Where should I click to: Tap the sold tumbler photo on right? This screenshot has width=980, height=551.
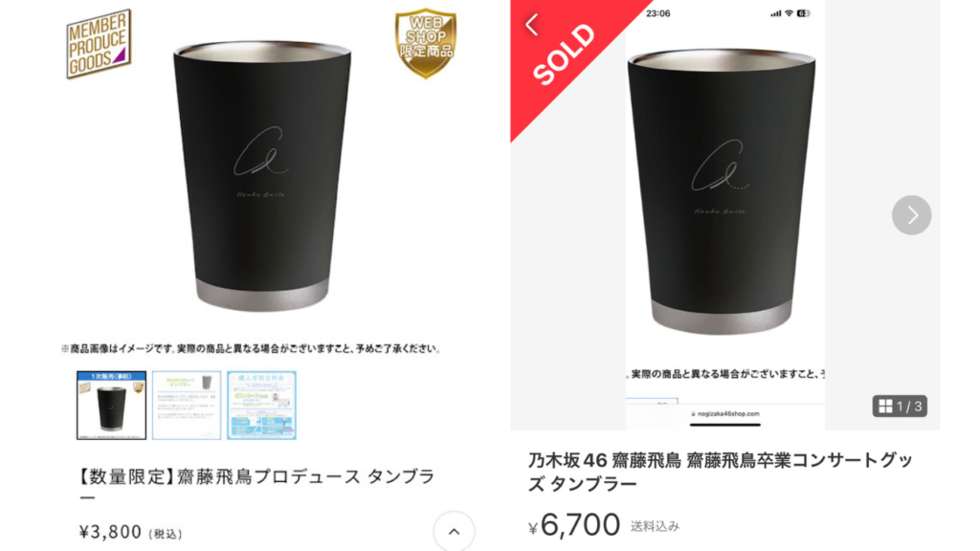pyautogui.click(x=722, y=191)
